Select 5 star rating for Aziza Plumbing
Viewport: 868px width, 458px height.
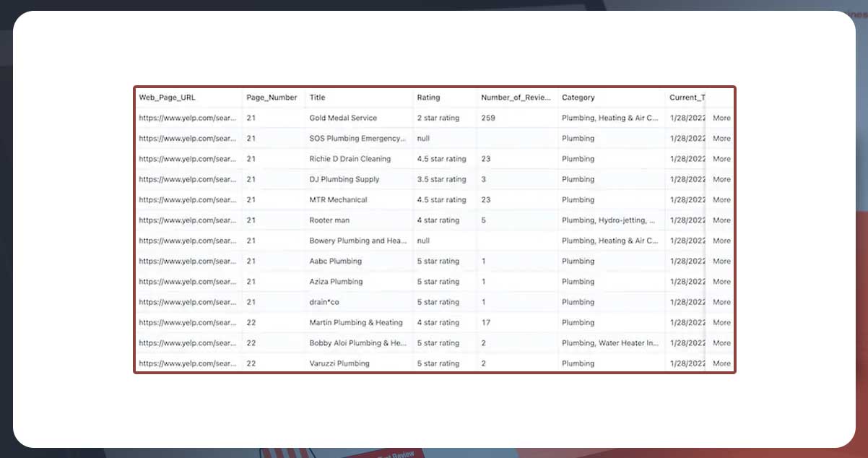[438, 282]
